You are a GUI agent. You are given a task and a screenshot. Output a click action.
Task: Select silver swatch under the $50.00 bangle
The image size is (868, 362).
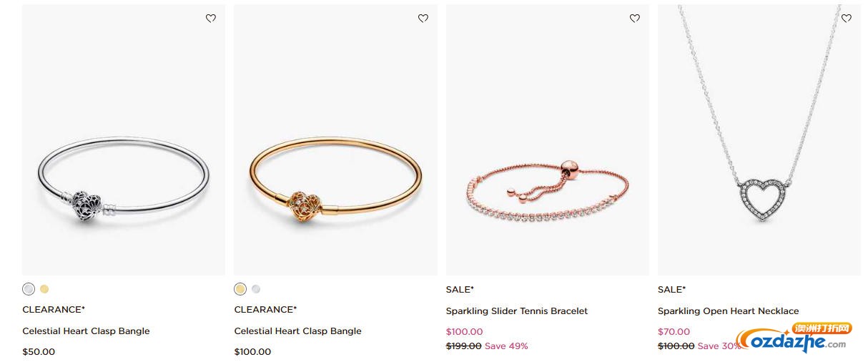(x=29, y=289)
